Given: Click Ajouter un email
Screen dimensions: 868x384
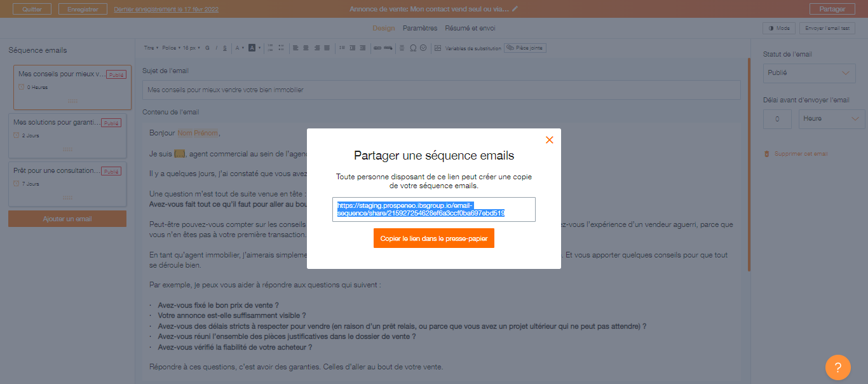Looking at the screenshot, I should pos(67,219).
